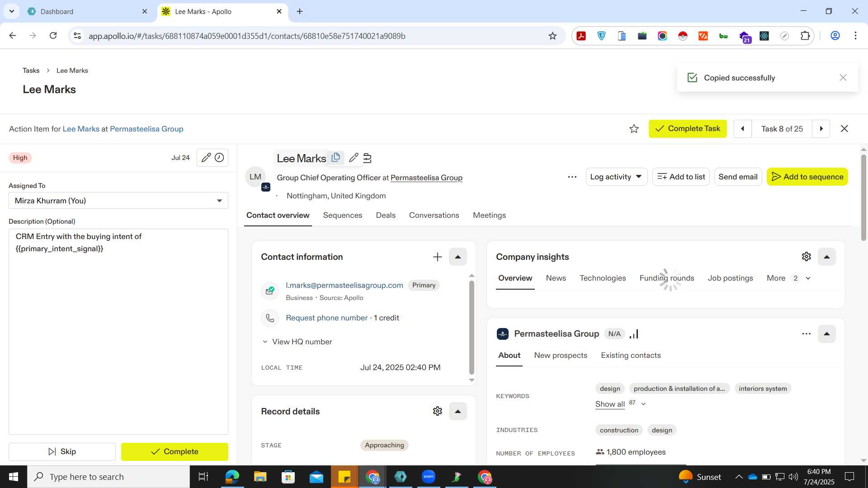This screenshot has height=488, width=868.
Task: Switch to Sequences tab
Action: 342,216
